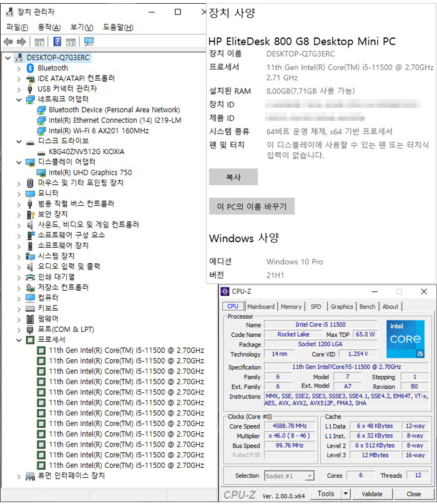Click the Close button in CPU-Z
The width and height of the screenshot is (437, 504).
(x=413, y=493)
